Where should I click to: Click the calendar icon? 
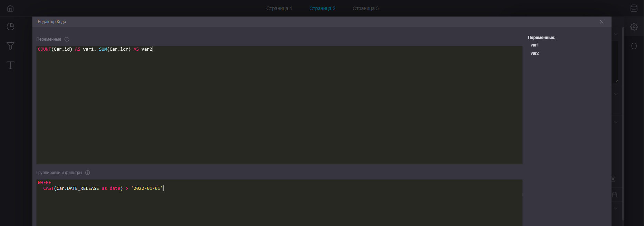click(615, 195)
